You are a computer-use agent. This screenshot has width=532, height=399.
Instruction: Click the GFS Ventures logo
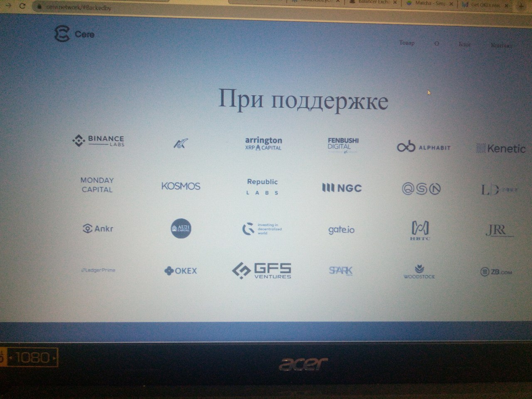click(261, 271)
